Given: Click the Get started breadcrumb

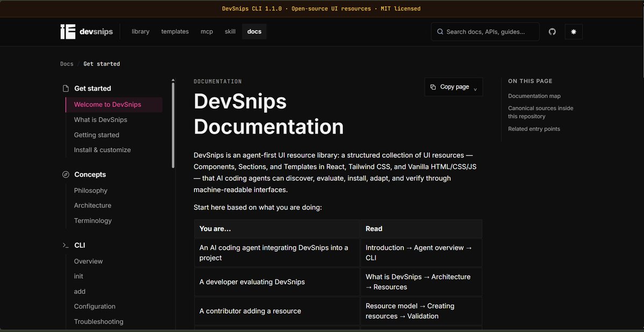Looking at the screenshot, I should (x=102, y=64).
